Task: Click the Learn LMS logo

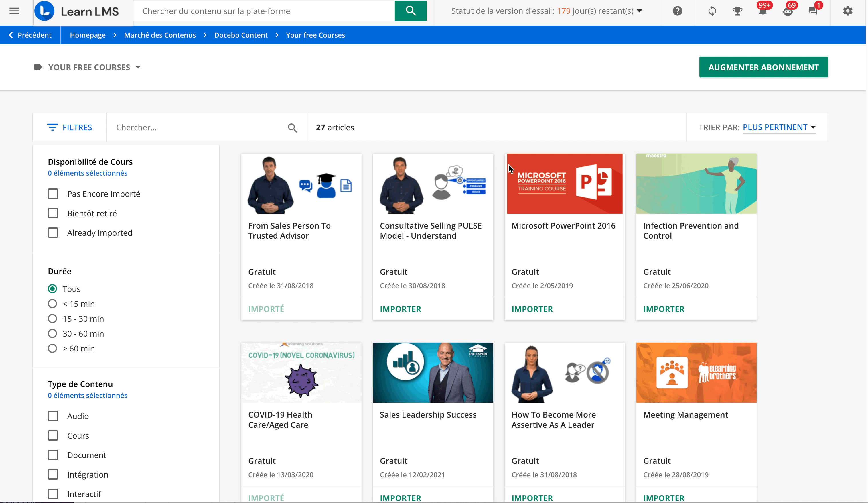Action: click(x=77, y=11)
